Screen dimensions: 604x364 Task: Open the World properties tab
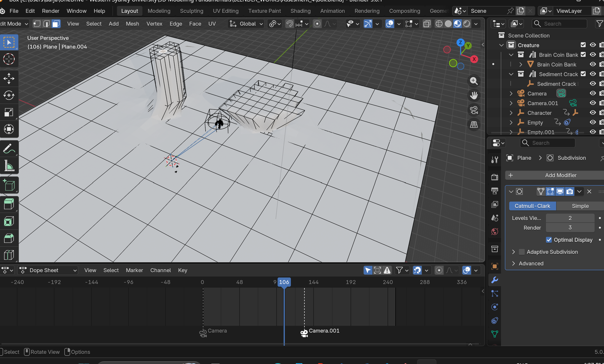[x=494, y=232]
